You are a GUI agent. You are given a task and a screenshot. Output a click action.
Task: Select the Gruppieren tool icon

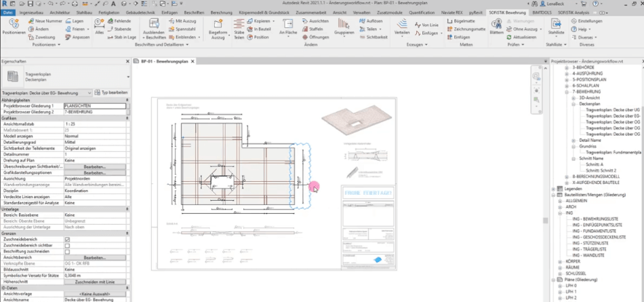pos(344,24)
